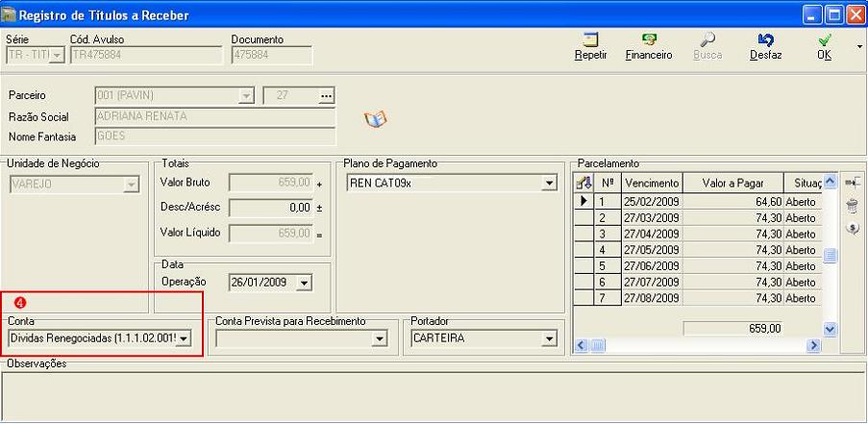
Task: Select installment row dated 25/02/2009
Action: (x=698, y=202)
